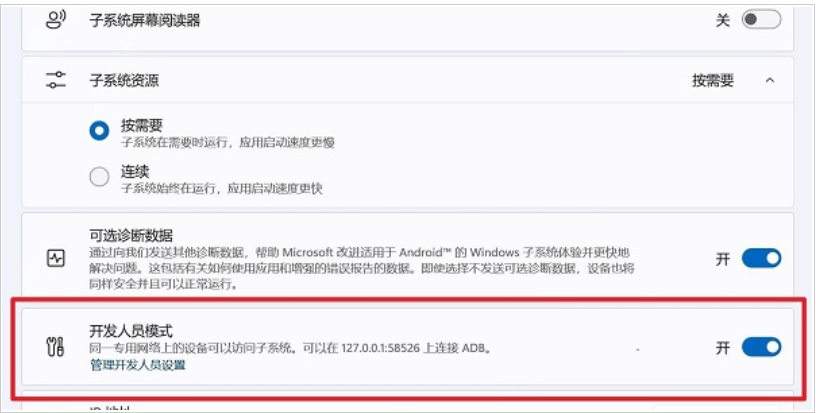Select the 按需要 radio button
816x413 pixels.
pyautogui.click(x=99, y=131)
